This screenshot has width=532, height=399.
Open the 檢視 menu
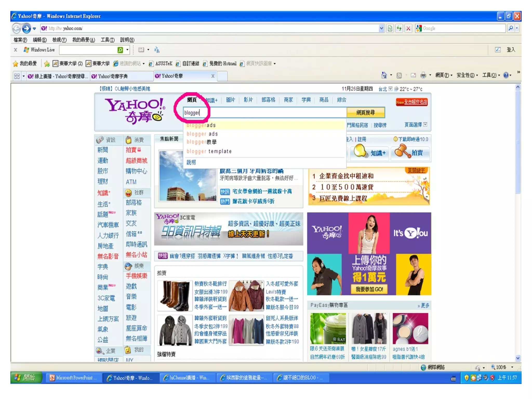pos(59,40)
